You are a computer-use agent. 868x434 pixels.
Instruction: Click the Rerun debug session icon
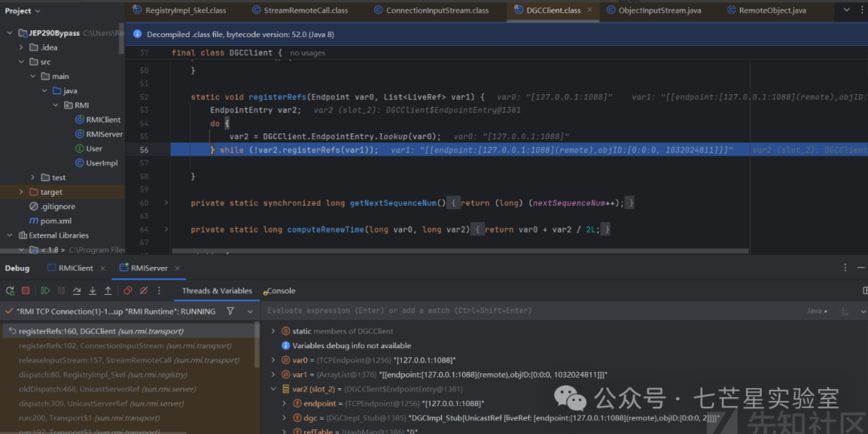(x=10, y=290)
